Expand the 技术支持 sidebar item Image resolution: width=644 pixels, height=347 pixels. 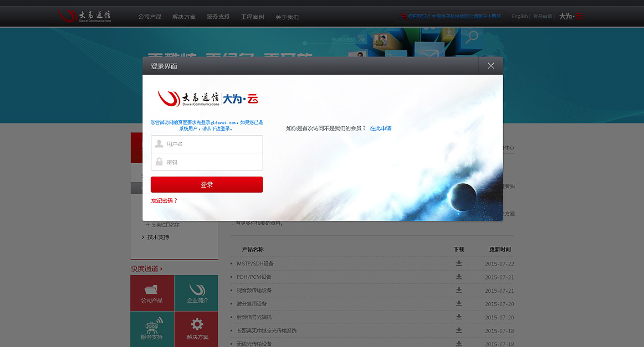point(158,237)
